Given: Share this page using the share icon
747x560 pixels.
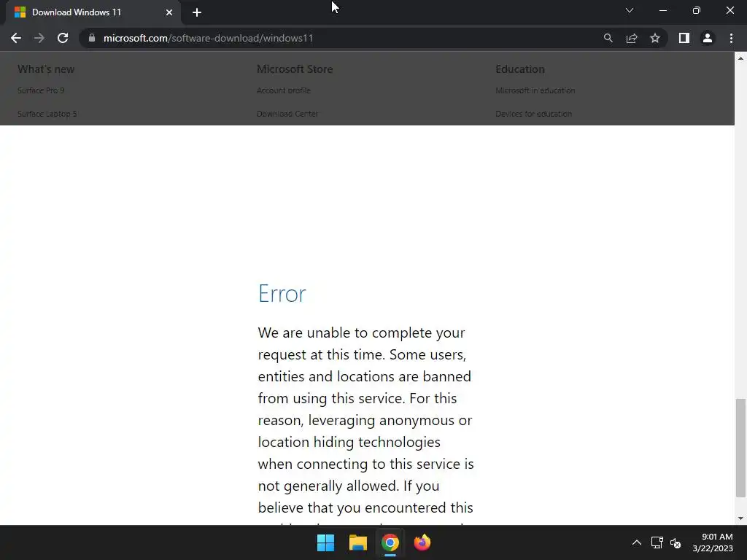Looking at the screenshot, I should pos(632,38).
